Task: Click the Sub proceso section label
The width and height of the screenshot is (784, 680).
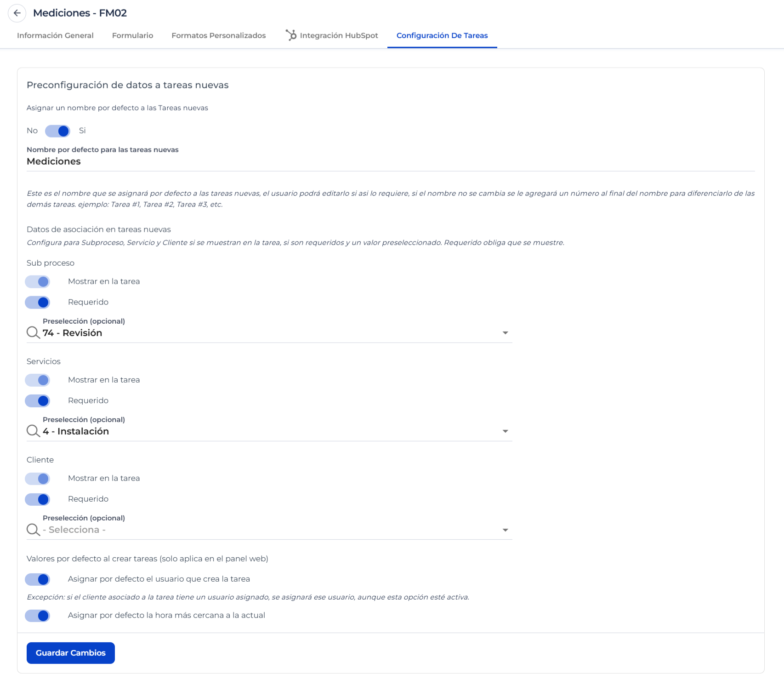Action: tap(51, 263)
